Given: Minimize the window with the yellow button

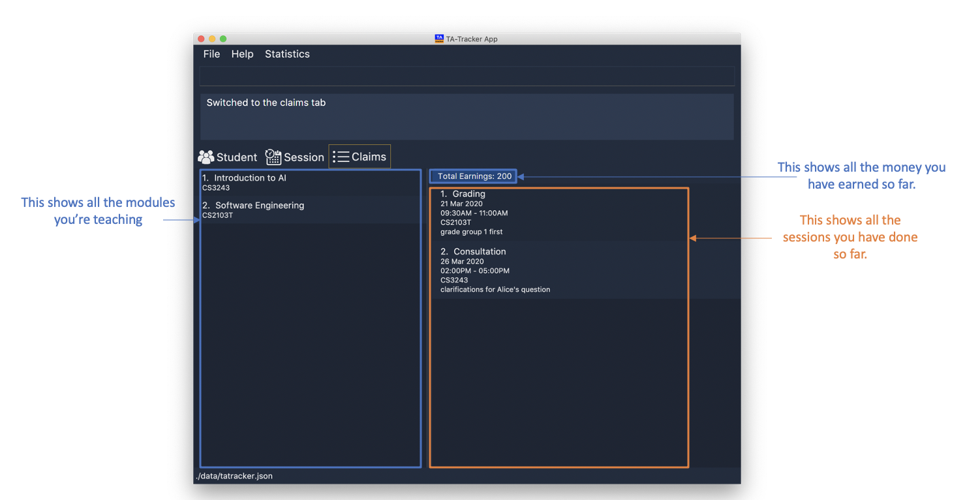Looking at the screenshot, I should (212, 39).
